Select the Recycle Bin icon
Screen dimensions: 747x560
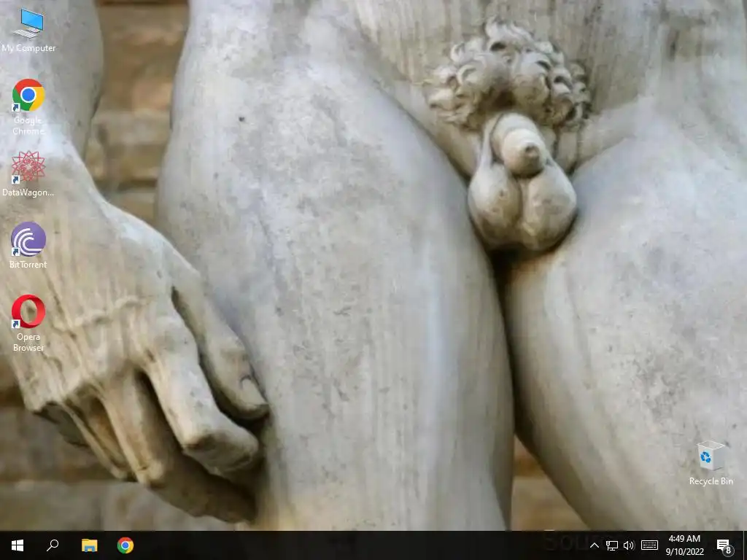[711, 463]
